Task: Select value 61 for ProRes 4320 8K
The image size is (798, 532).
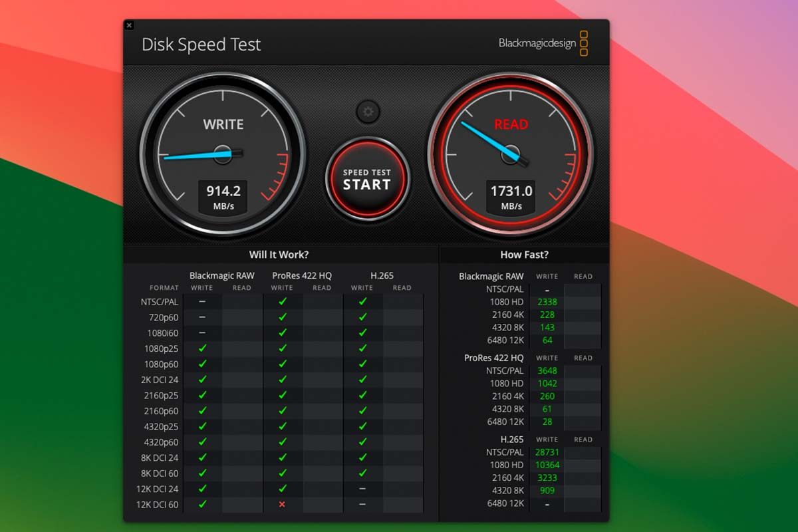Action: click(x=547, y=409)
